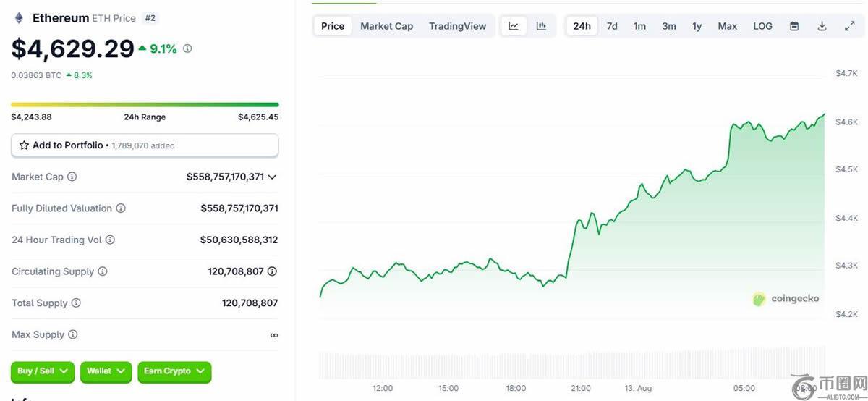Download chart data icon

pos(822,26)
